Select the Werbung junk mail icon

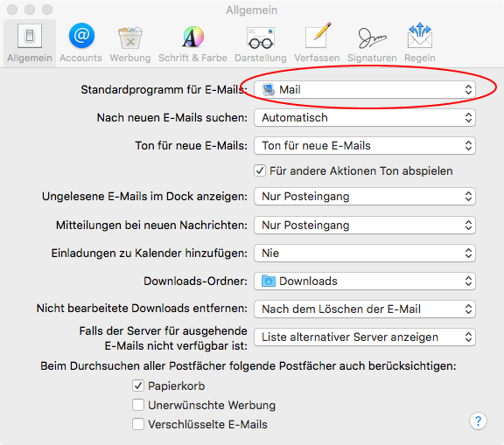130,38
